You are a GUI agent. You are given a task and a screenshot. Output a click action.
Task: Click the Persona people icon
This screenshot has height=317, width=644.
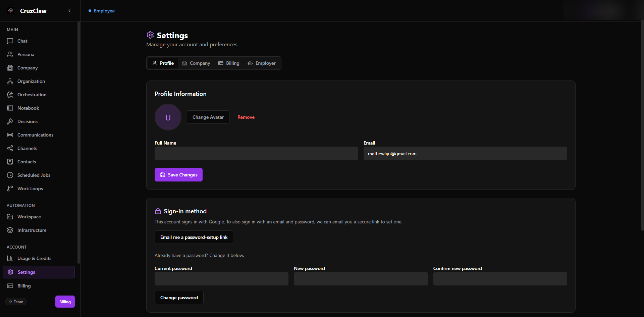tap(10, 54)
